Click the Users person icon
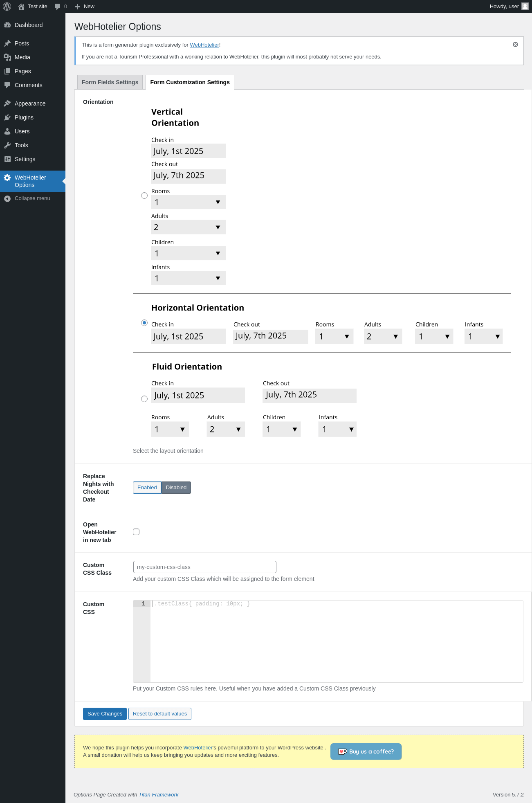 [7, 131]
